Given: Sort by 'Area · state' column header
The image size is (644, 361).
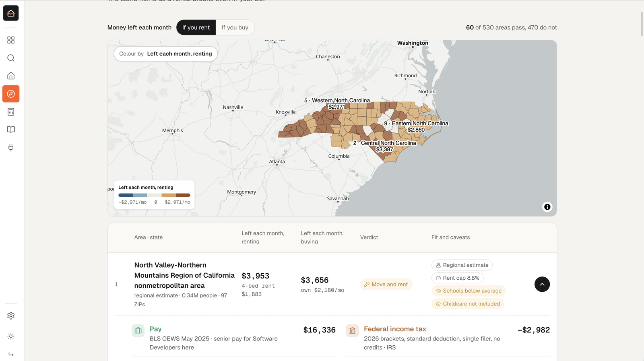Looking at the screenshot, I should point(149,237).
